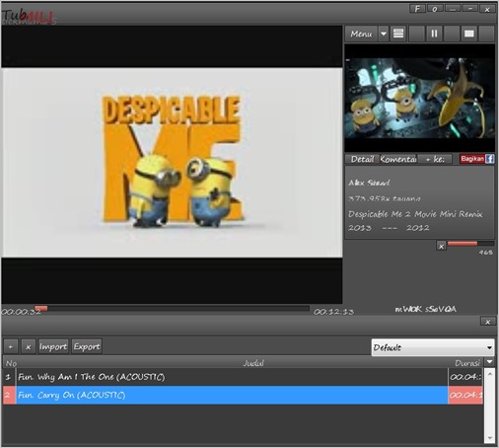This screenshot has width=499, height=448.
Task: Sort by the No column header
Action: point(11,363)
